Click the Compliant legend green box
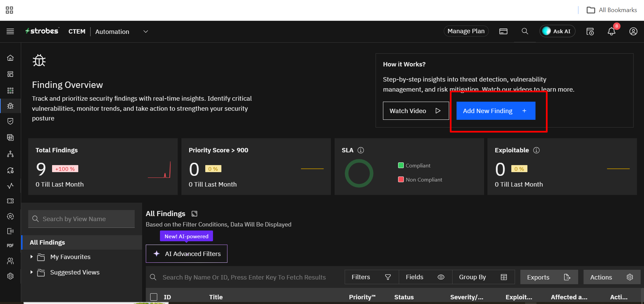This screenshot has height=304, width=644. click(401, 165)
